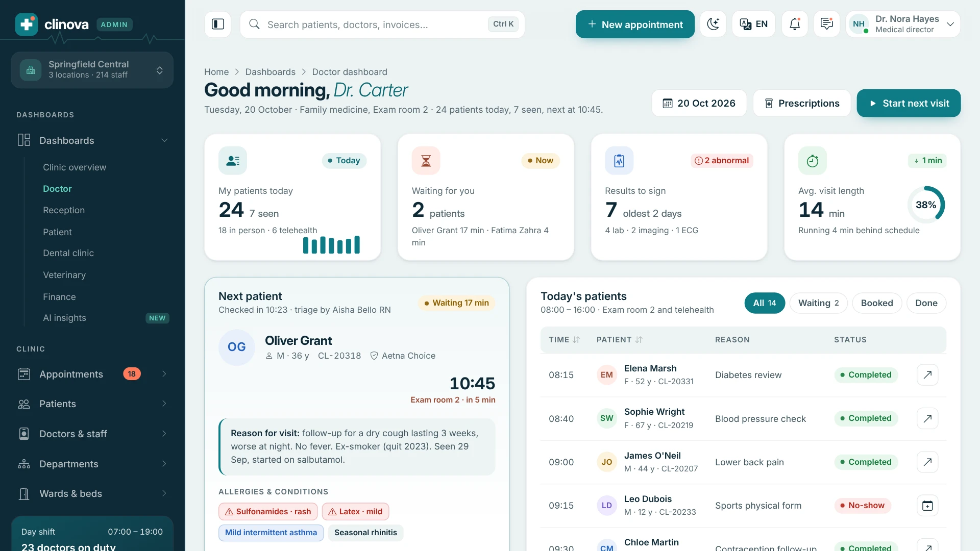
Task: Focus the search patients input field
Action: tap(382, 24)
